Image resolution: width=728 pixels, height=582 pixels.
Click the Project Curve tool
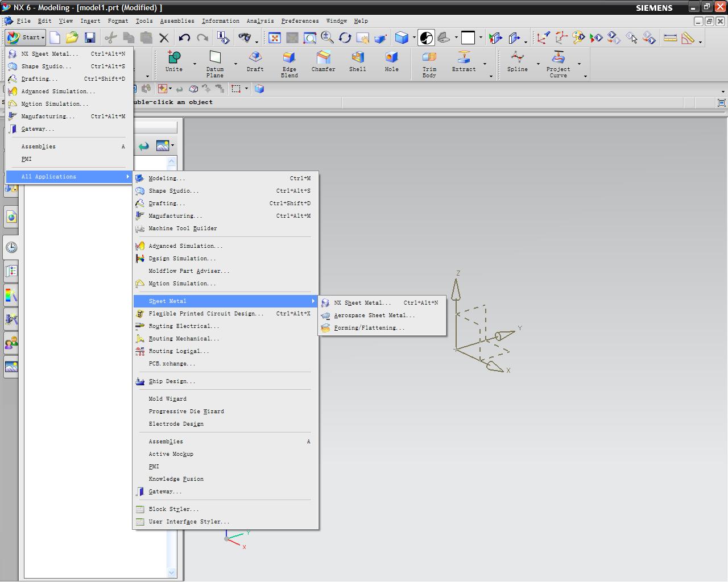(558, 64)
